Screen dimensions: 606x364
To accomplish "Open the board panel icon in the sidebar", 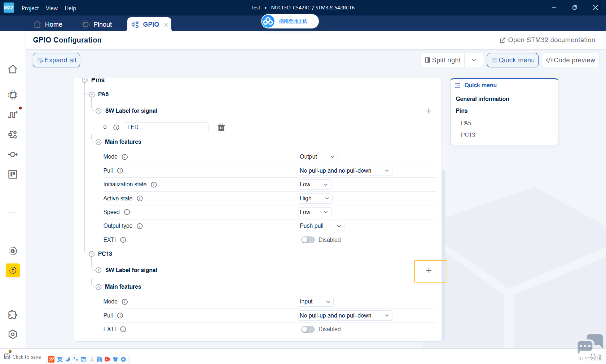I will (13, 174).
